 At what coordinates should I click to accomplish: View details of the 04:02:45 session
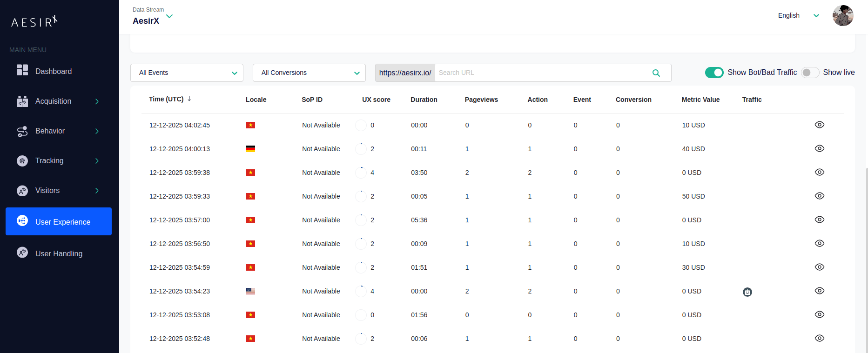819,125
